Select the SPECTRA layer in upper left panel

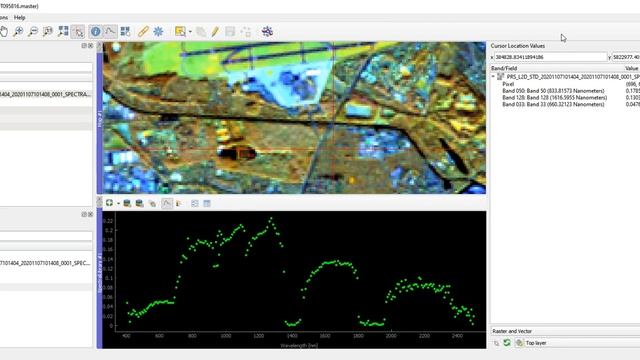coord(46,94)
